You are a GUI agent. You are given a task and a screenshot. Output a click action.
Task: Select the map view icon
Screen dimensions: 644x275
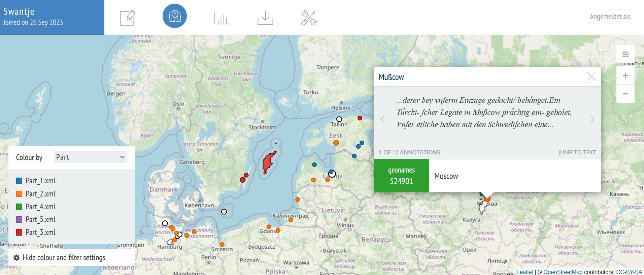point(175,16)
